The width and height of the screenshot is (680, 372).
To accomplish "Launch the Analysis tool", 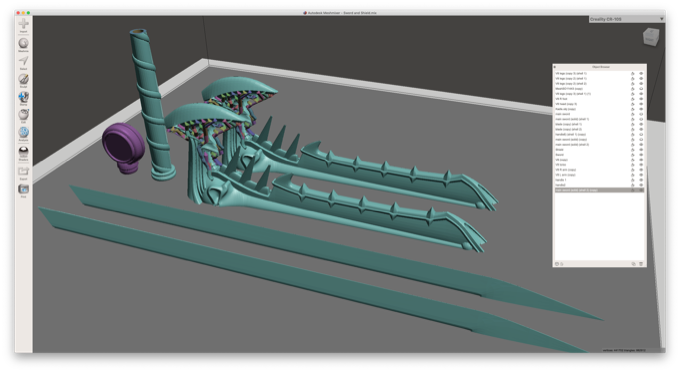I will tap(23, 132).
